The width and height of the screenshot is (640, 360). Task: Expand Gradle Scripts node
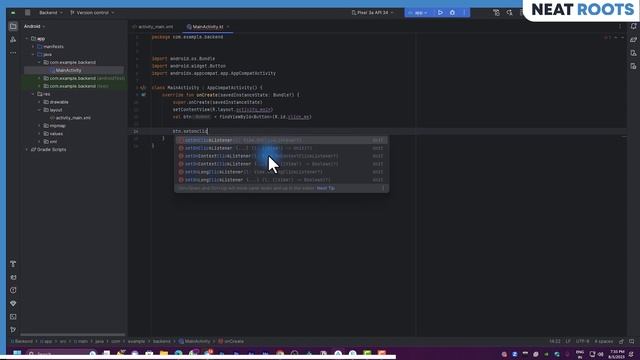point(27,149)
